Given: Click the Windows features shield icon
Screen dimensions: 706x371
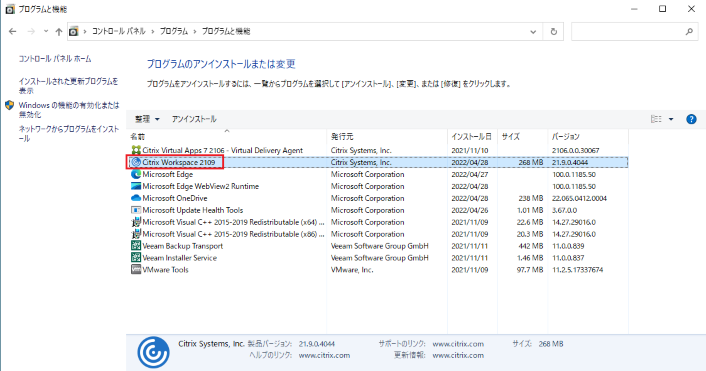Looking at the screenshot, I should (x=9, y=105).
